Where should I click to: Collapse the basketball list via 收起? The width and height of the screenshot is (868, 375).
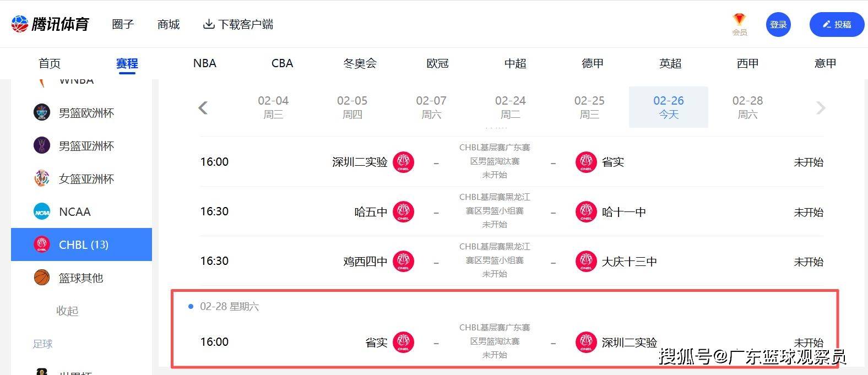[x=67, y=311]
